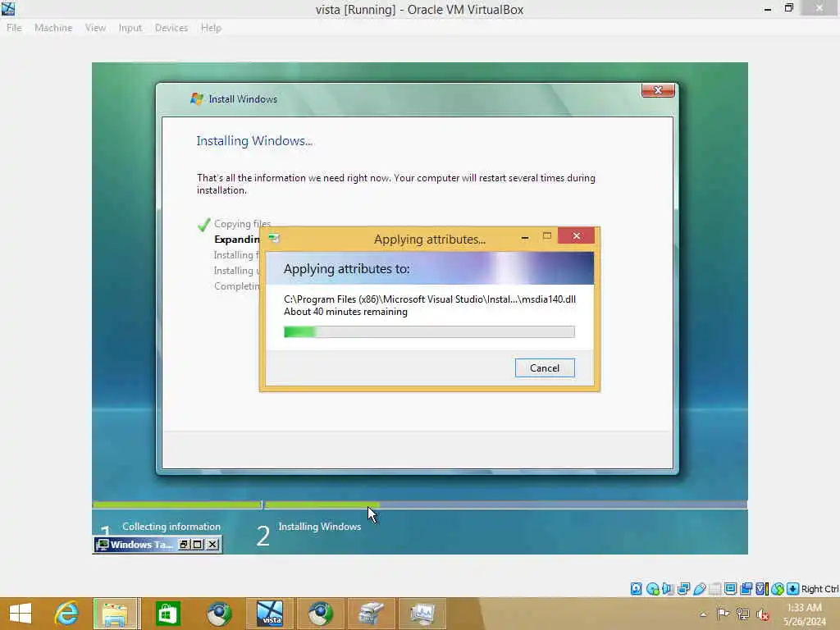The width and height of the screenshot is (840, 630).
Task: Maximize the Applying attributes dialog
Action: [x=547, y=236]
